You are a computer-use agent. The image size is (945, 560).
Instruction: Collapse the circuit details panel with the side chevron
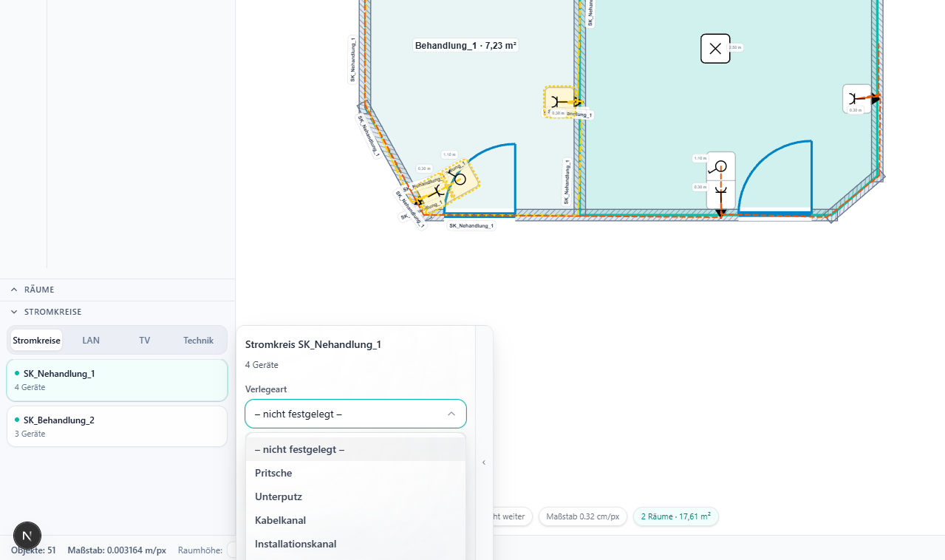(484, 462)
